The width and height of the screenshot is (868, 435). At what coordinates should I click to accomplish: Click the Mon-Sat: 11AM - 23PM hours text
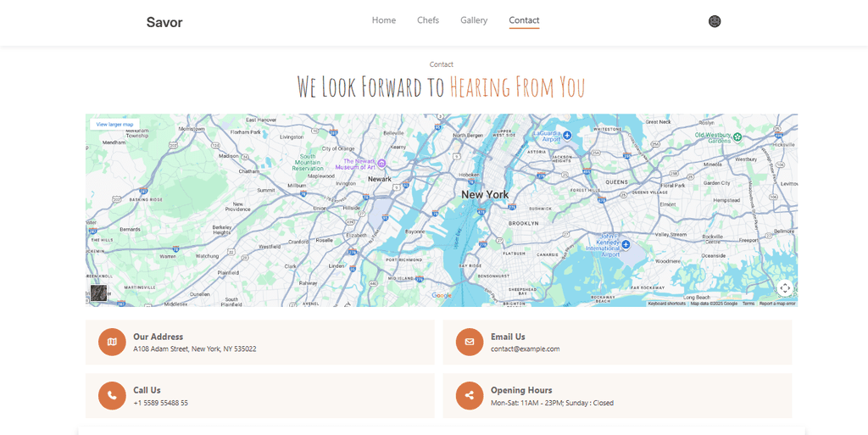tap(553, 403)
